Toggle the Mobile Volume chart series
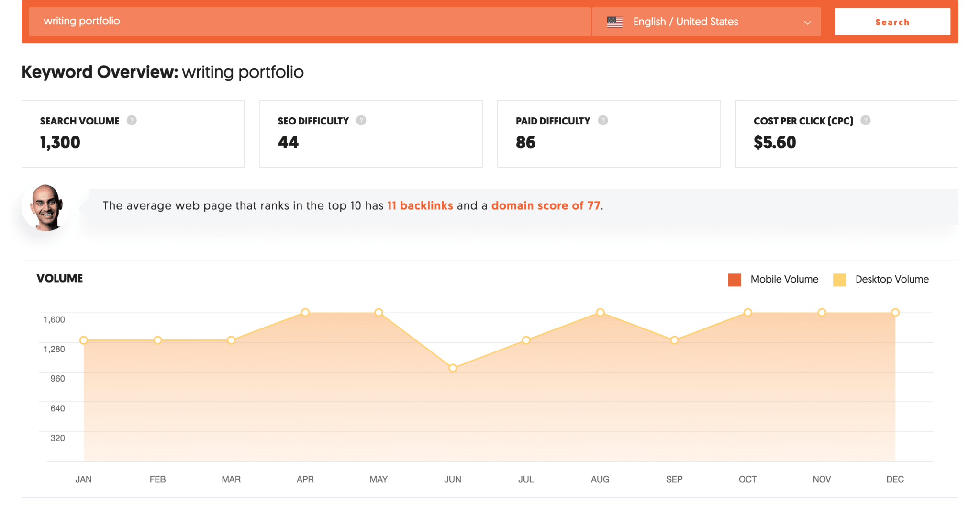The width and height of the screenshot is (980, 509). (x=772, y=279)
